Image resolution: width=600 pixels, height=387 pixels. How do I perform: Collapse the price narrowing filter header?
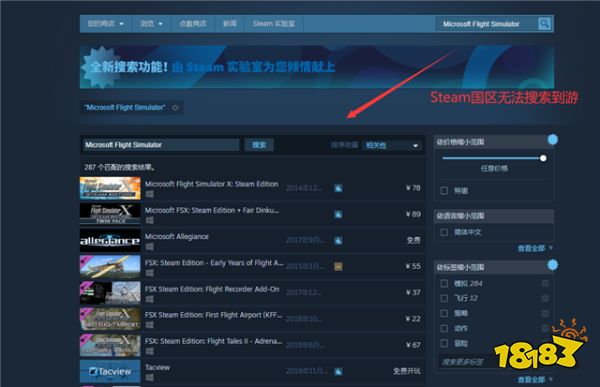click(494, 142)
